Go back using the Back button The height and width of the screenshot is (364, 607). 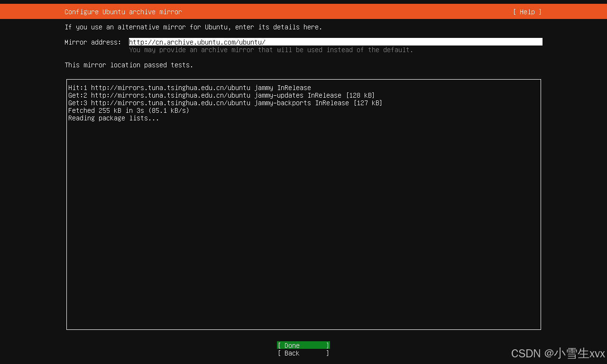pyautogui.click(x=303, y=353)
